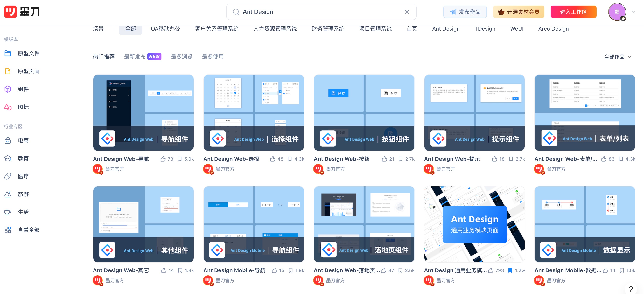Open the Ant Design Web-按钮 title link
This screenshot has width=644, height=294.
341,159
